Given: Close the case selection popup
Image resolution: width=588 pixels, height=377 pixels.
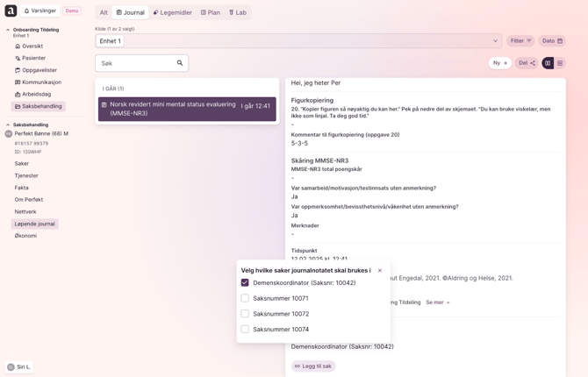Looking at the screenshot, I should click(380, 271).
